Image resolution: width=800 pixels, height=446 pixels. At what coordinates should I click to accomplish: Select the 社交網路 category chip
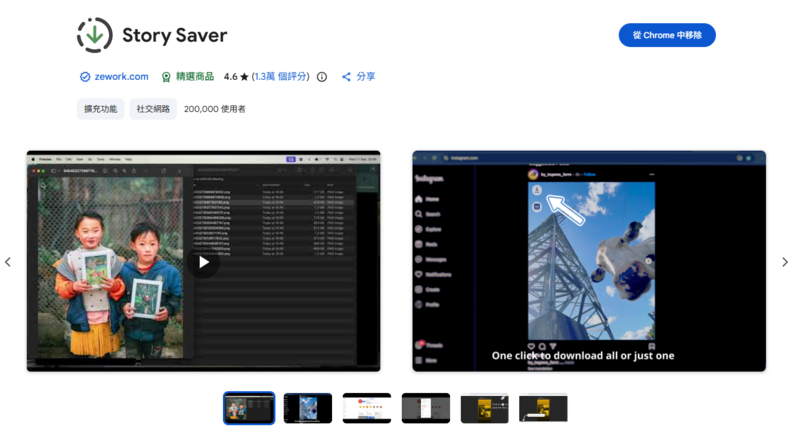click(x=153, y=109)
